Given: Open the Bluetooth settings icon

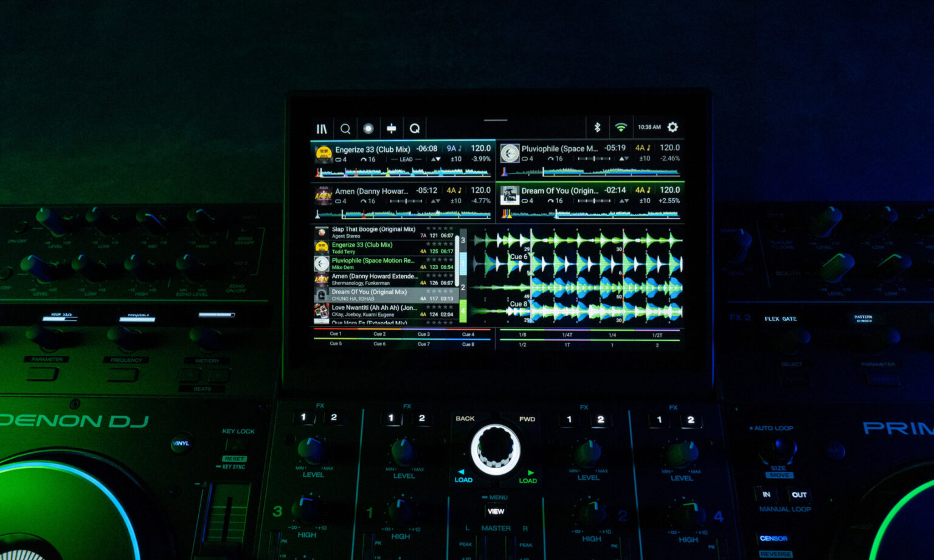Looking at the screenshot, I should 597,128.
